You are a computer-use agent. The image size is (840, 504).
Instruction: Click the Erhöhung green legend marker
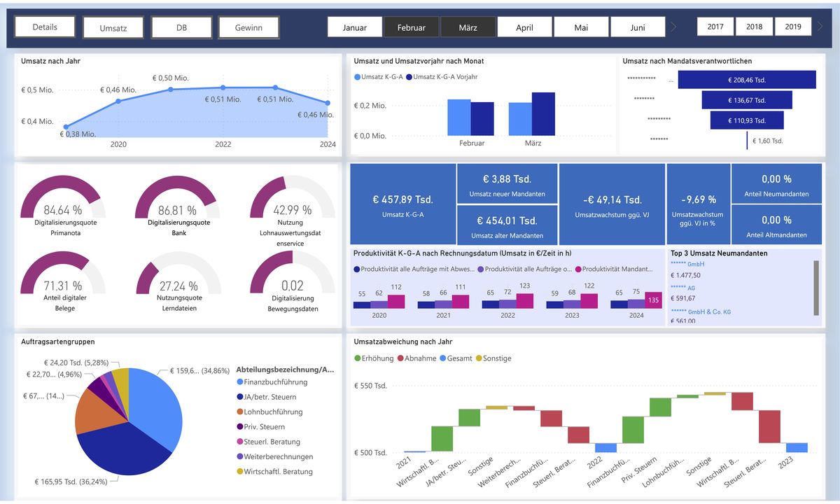[358, 358]
